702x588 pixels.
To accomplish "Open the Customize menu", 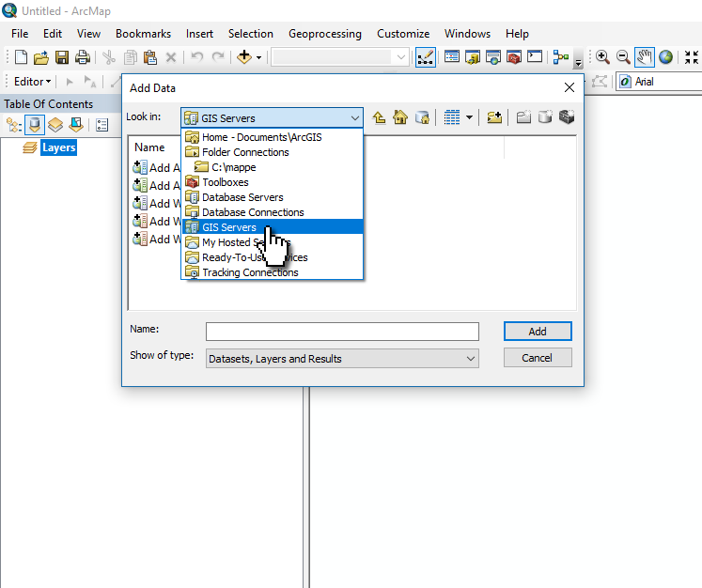I will (x=403, y=34).
